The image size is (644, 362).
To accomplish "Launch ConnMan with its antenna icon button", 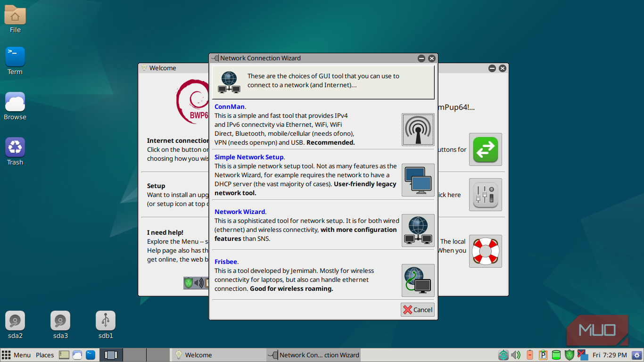I will 418,130.
